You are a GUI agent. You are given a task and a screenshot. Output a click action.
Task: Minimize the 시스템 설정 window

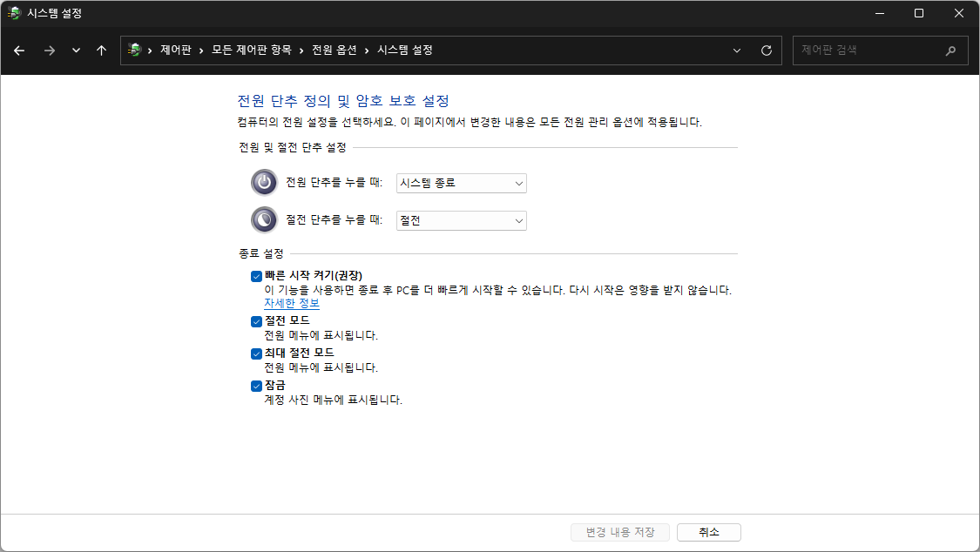point(879,13)
